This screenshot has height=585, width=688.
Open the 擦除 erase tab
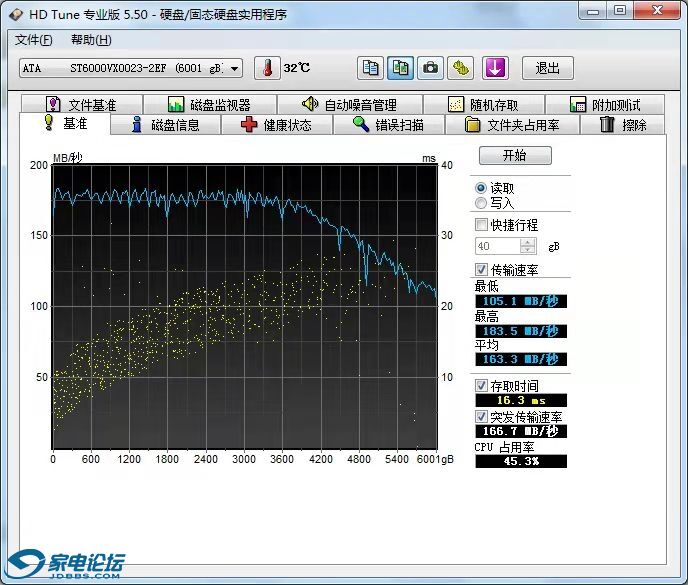coord(623,125)
